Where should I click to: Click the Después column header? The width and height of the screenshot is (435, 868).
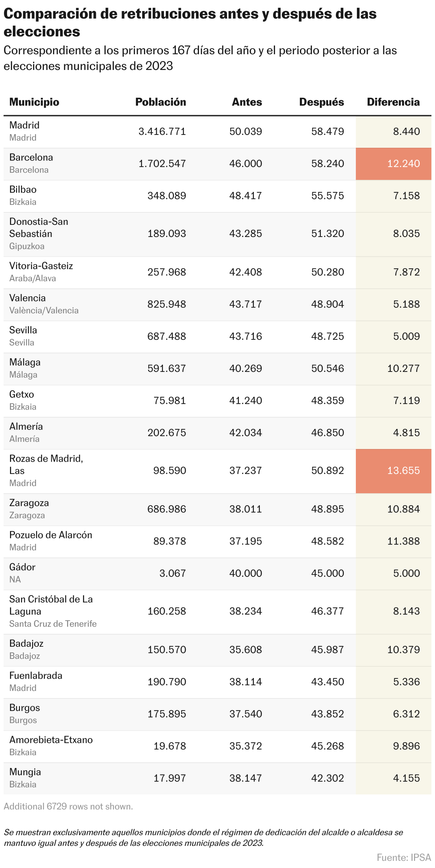pyautogui.click(x=321, y=102)
